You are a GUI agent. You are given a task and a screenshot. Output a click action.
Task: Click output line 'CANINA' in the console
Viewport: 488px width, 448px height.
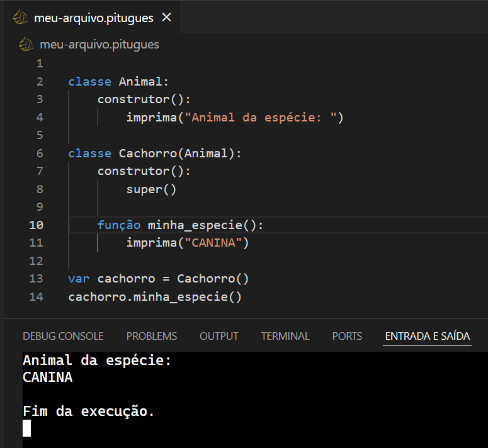pos(47,378)
